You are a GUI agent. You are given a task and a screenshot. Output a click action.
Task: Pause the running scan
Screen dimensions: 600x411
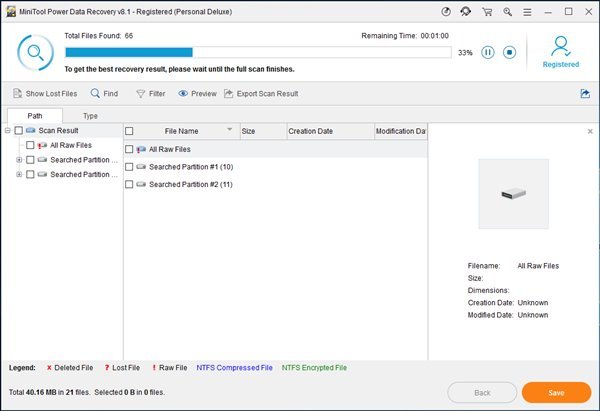[x=488, y=52]
